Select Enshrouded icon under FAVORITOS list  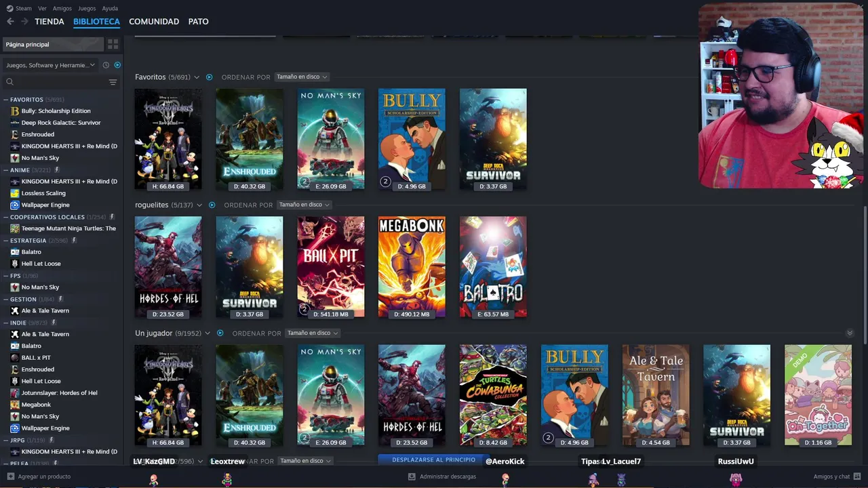click(15, 134)
